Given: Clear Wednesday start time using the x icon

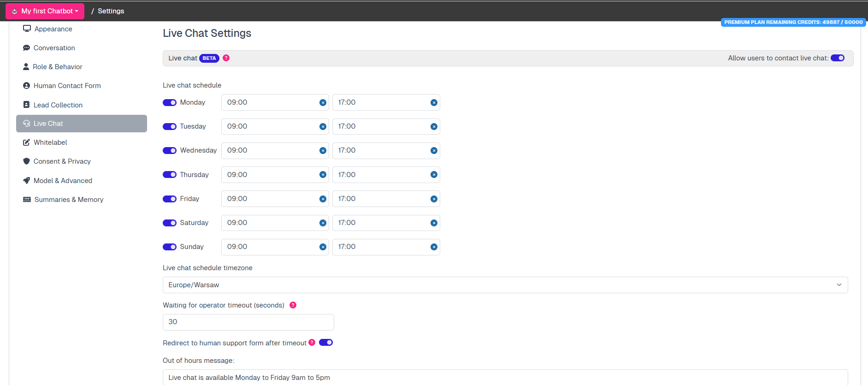Looking at the screenshot, I should [x=323, y=151].
